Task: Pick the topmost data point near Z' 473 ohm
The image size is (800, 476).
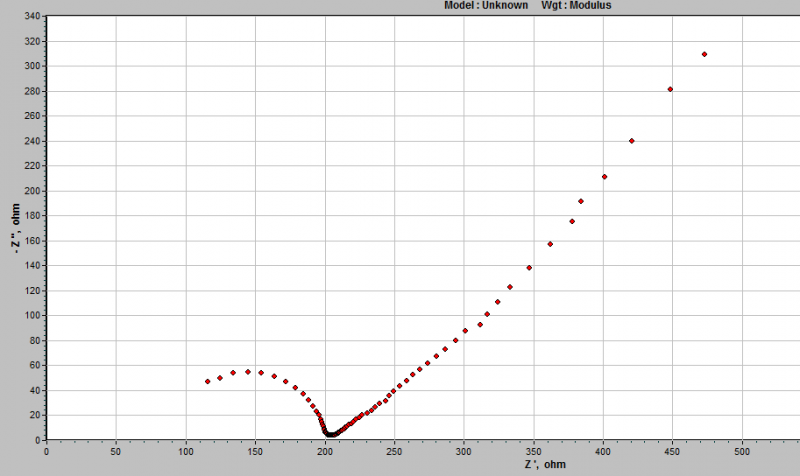Action: 705,55
